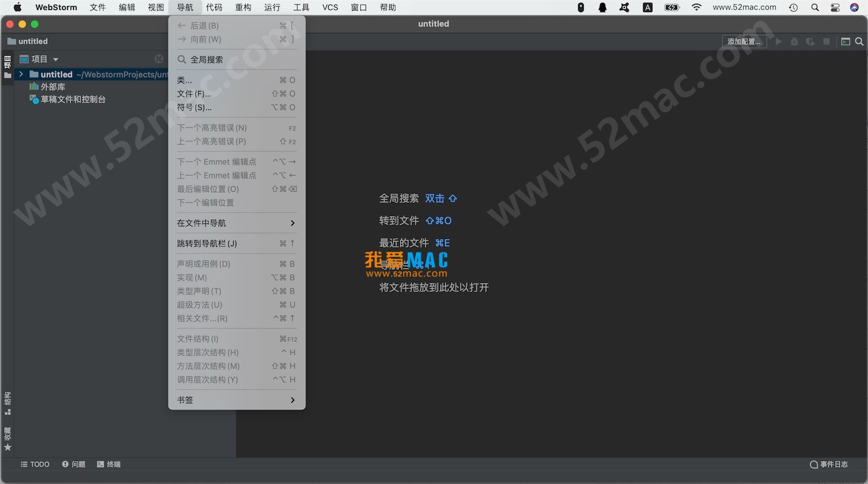Click the input method A icon
Viewport: 868px width, 484px height.
point(648,7)
